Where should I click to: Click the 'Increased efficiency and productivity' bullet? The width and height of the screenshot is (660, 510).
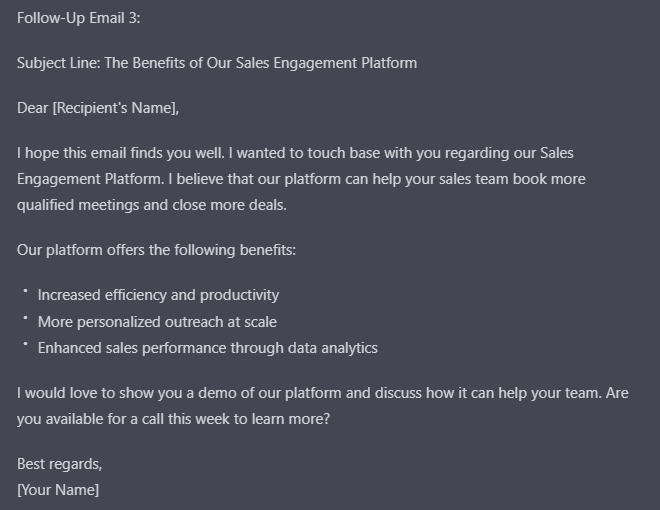point(158,295)
